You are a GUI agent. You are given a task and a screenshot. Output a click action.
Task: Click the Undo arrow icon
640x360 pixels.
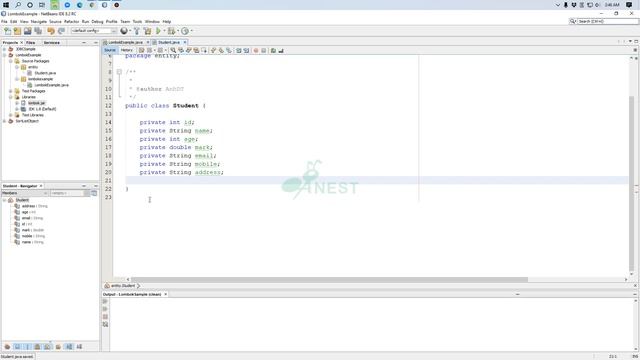51,31
